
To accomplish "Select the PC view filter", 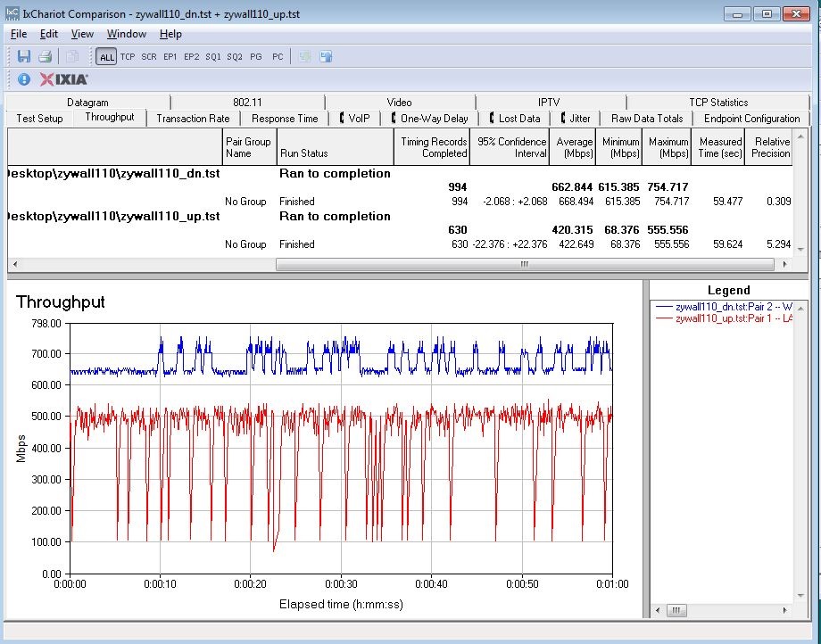I will [x=278, y=56].
